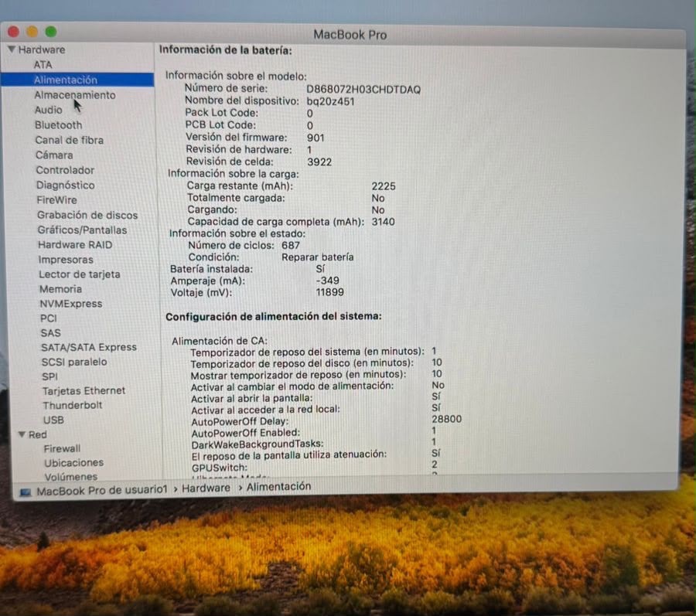This screenshot has width=696, height=616.
Task: Collapse the Hardware section triangle
Action: click(x=12, y=49)
